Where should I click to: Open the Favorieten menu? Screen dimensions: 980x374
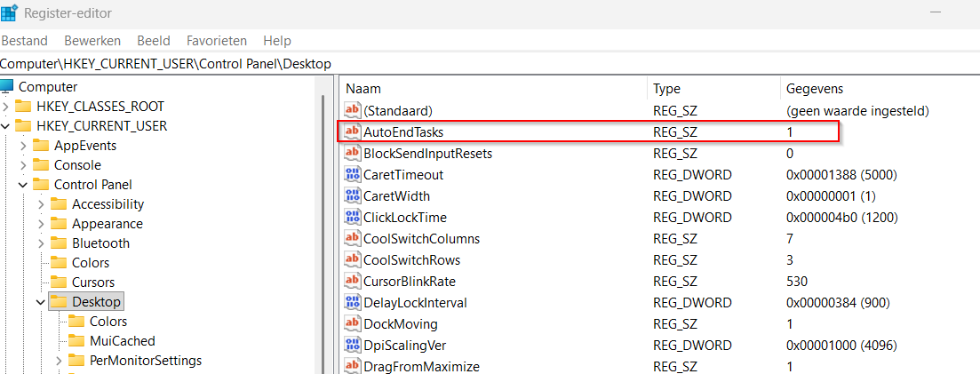pyautogui.click(x=217, y=41)
